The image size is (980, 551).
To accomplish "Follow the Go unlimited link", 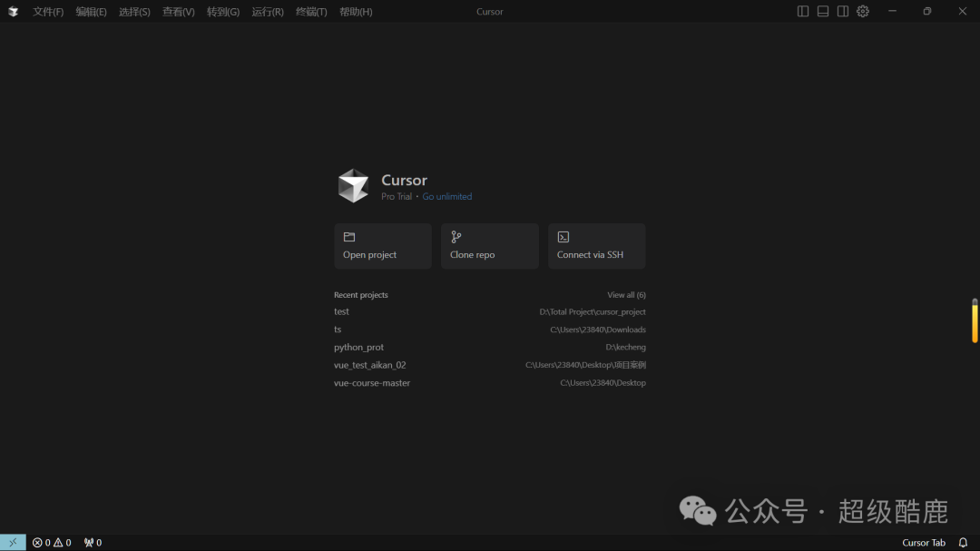I will [446, 196].
